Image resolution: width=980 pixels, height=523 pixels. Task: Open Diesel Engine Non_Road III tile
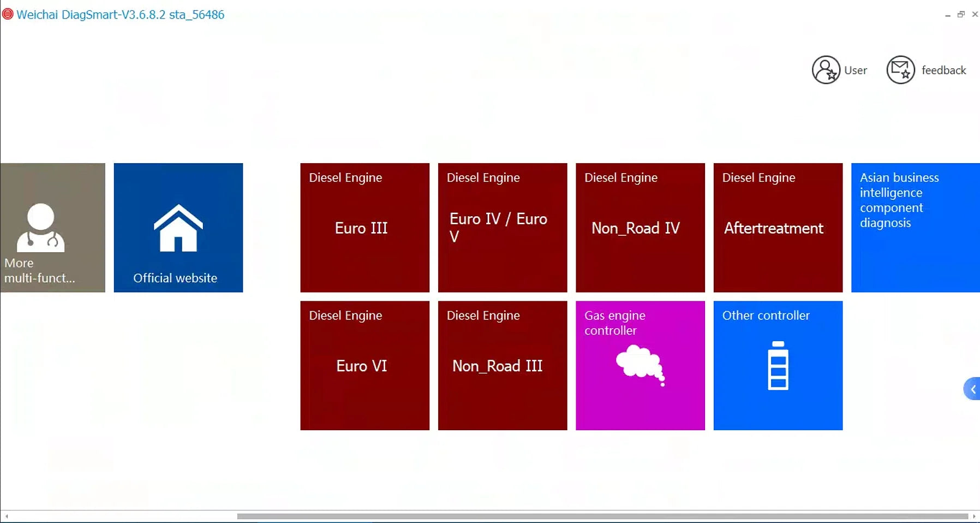click(503, 365)
